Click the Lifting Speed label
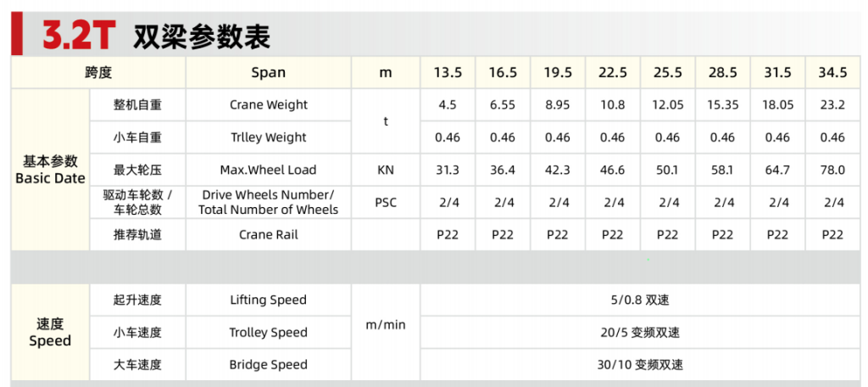Viewport: 868px width, 387px height. click(269, 300)
